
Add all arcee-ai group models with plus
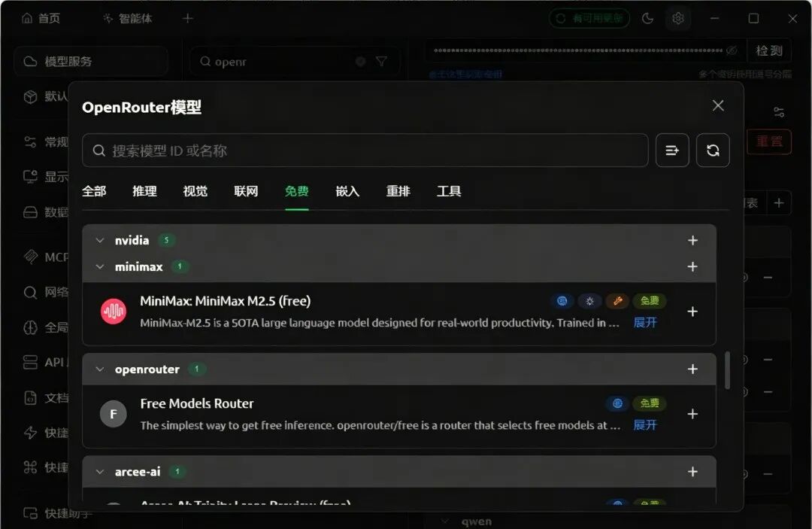coord(692,472)
